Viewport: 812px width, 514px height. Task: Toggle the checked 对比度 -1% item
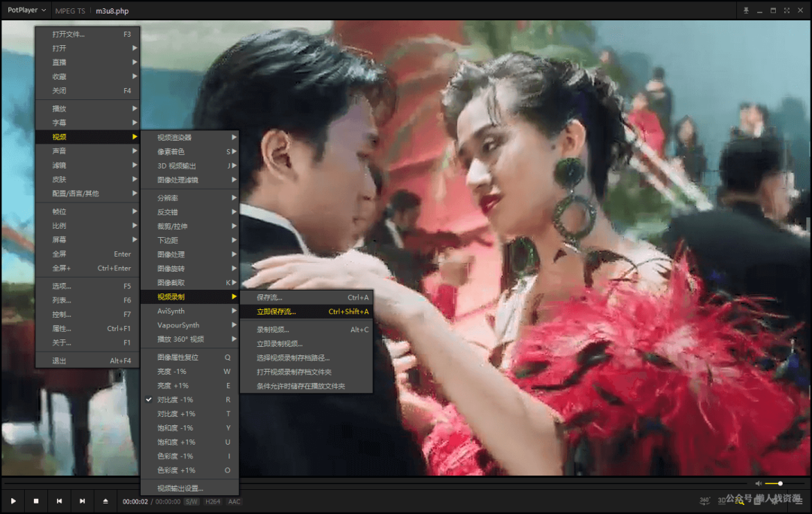[x=189, y=400]
